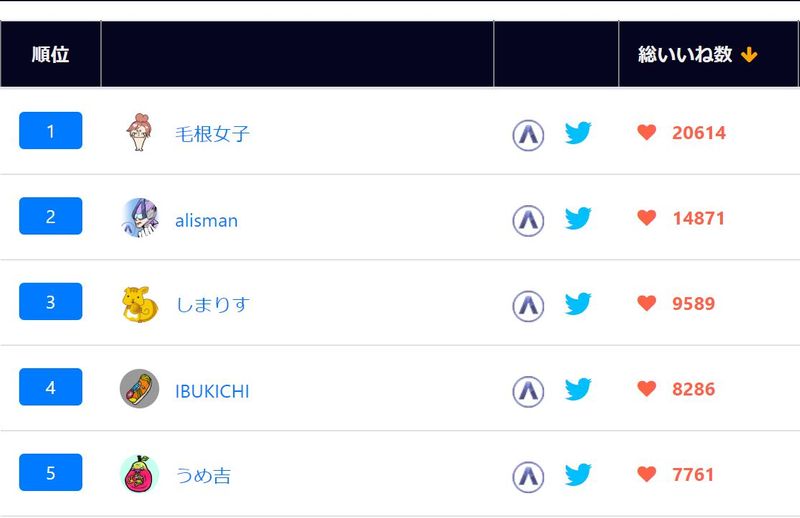Click the blue rank 1 badge
This screenshot has width=800, height=518.
point(50,131)
